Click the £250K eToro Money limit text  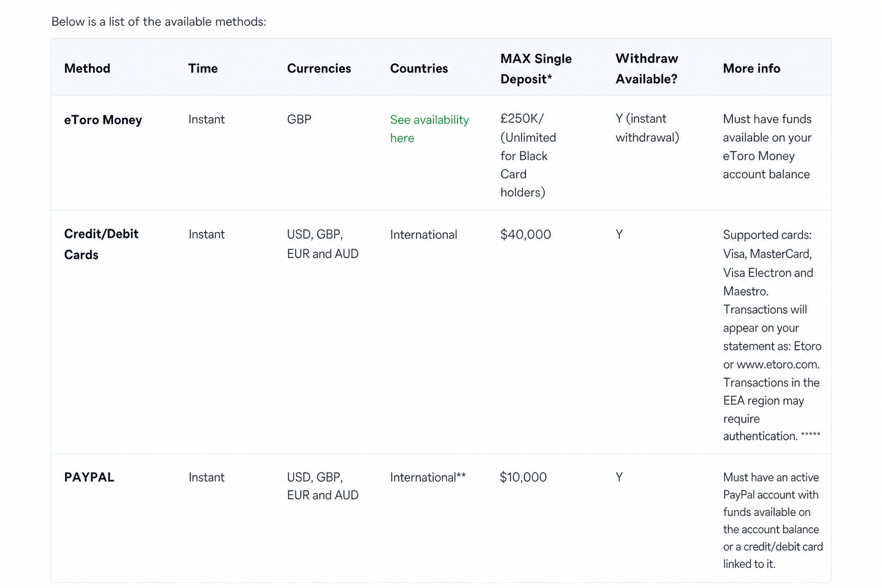click(x=521, y=118)
